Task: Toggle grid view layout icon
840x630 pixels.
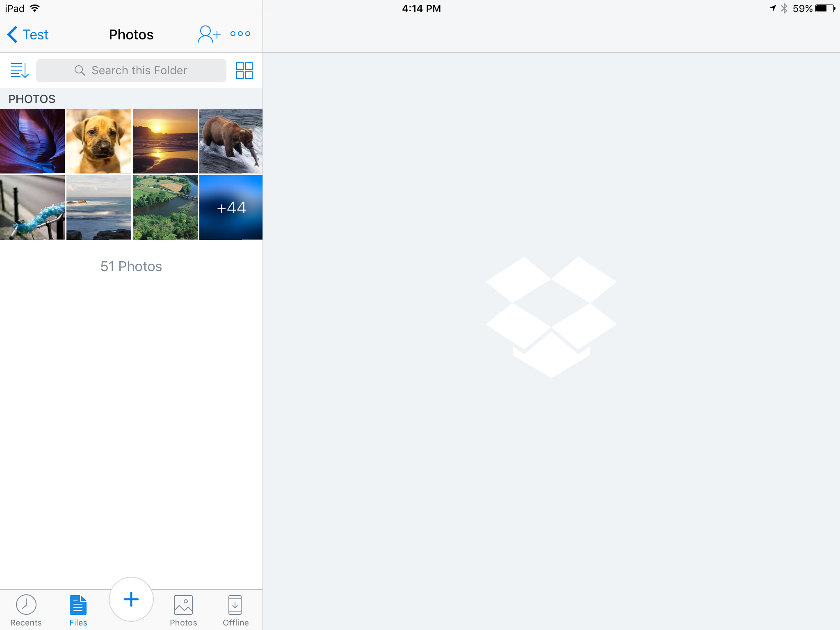Action: (x=244, y=71)
